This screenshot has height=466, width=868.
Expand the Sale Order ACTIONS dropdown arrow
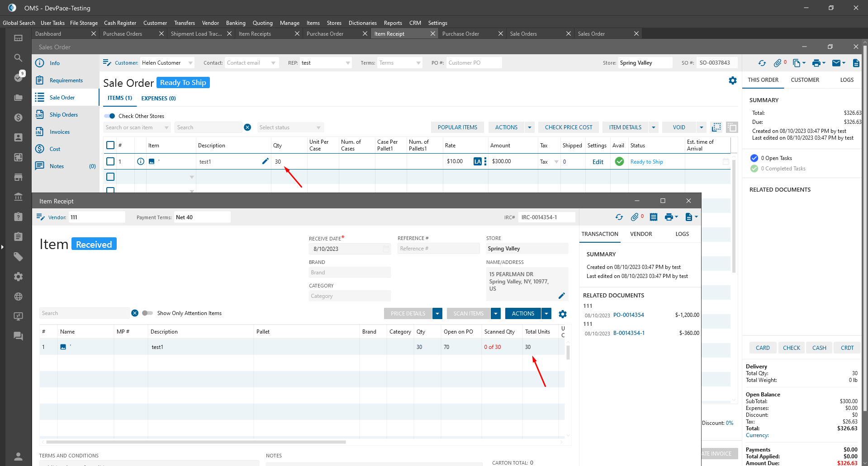click(530, 127)
